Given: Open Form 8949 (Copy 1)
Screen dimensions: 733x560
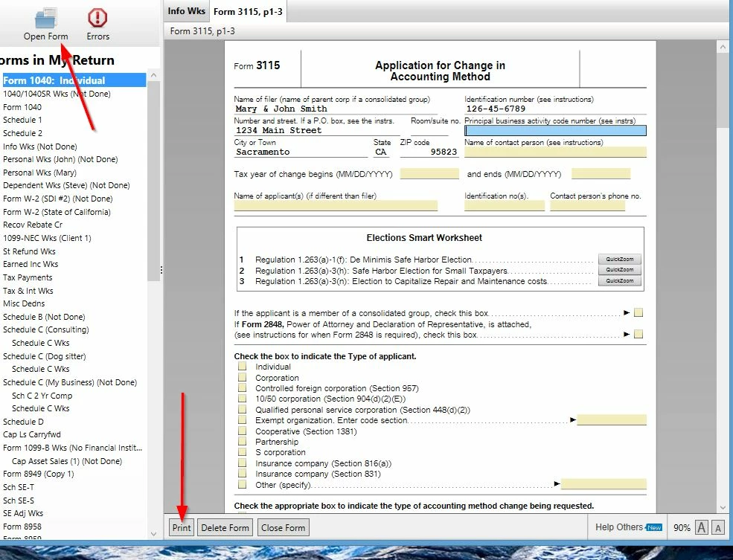Looking at the screenshot, I should pos(39,474).
